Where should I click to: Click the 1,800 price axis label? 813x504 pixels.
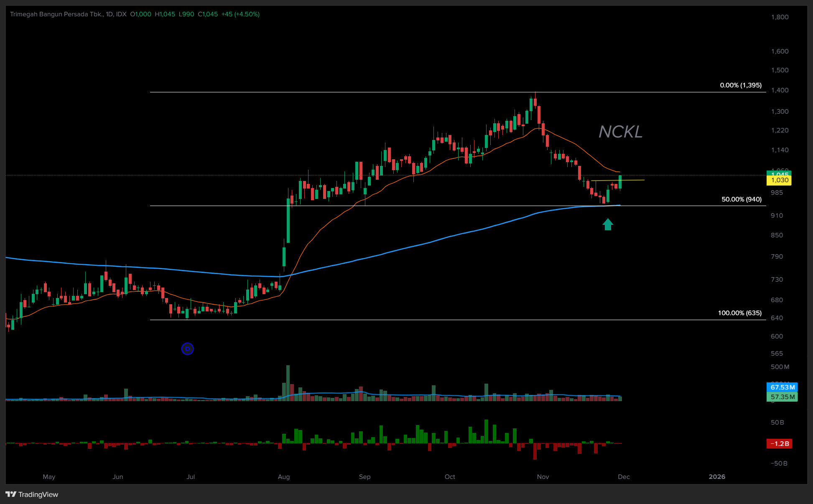click(x=780, y=17)
